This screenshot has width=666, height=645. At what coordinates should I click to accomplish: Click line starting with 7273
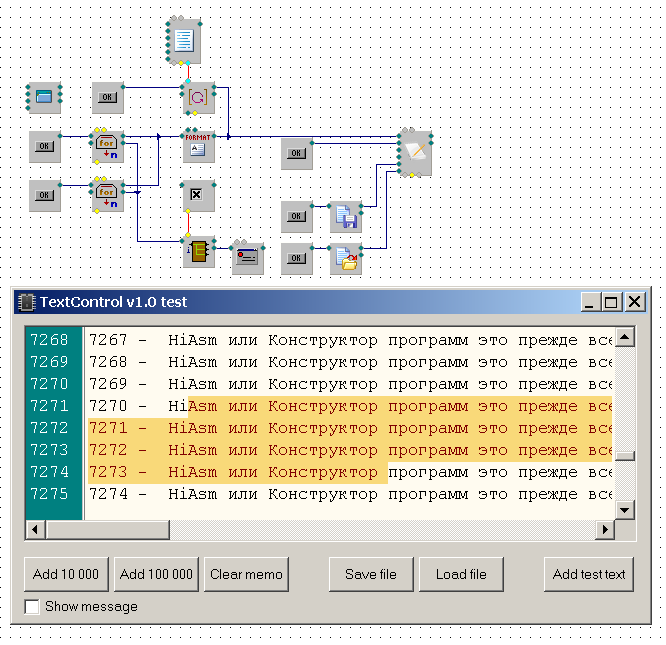pyautogui.click(x=350, y=473)
